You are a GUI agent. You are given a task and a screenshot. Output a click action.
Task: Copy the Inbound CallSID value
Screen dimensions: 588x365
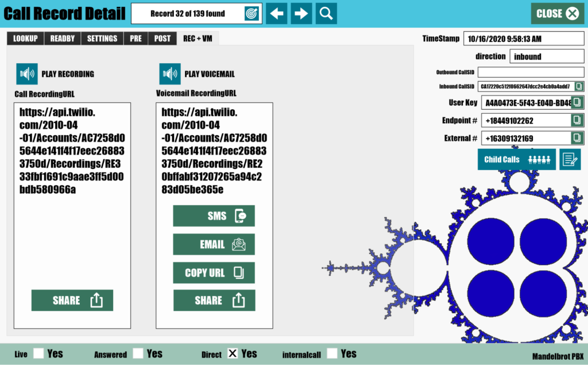pyautogui.click(x=579, y=86)
